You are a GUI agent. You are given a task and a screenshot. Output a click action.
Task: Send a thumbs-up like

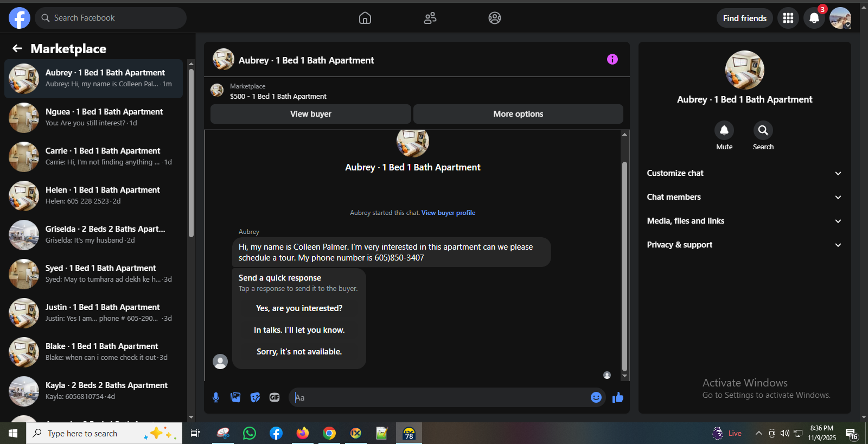[618, 397]
